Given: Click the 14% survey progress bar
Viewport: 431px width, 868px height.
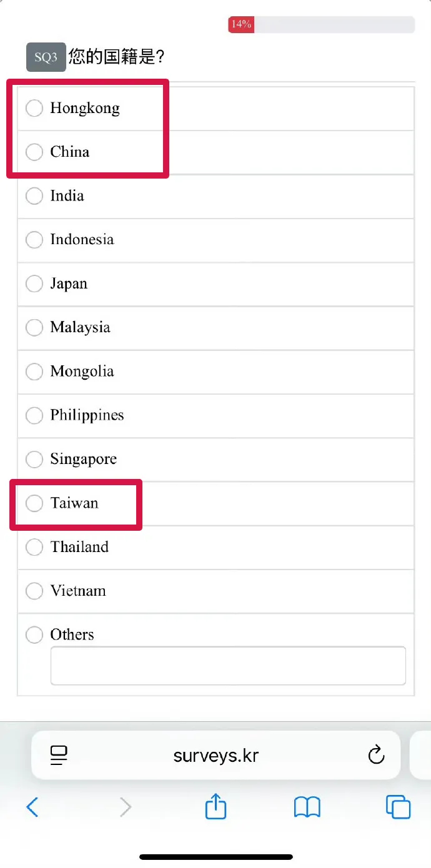Looking at the screenshot, I should click(x=321, y=24).
